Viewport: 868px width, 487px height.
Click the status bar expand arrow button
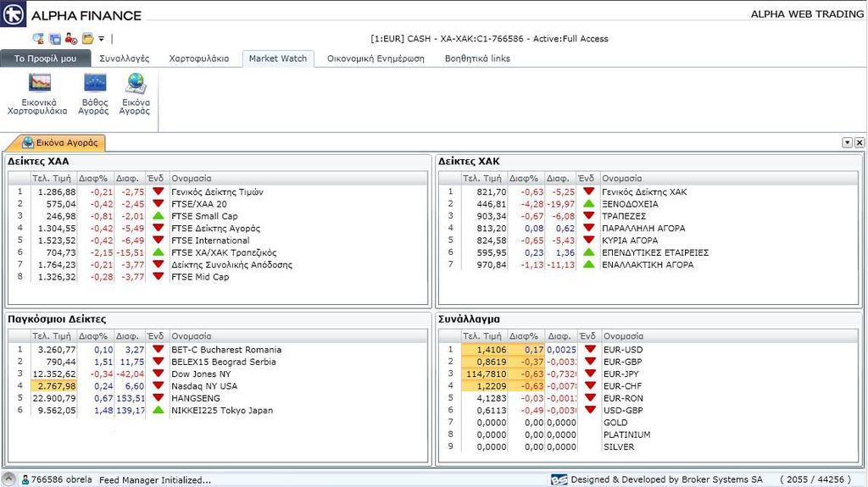(x=8, y=479)
